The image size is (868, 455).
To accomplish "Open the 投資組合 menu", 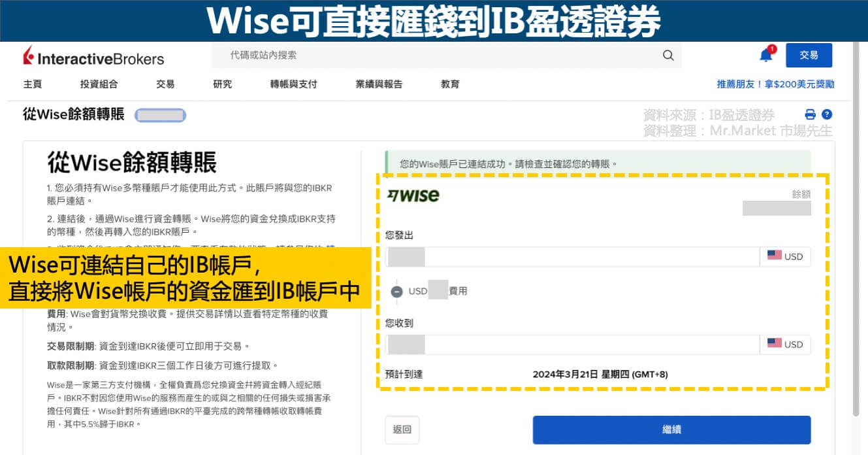I will 99,84.
